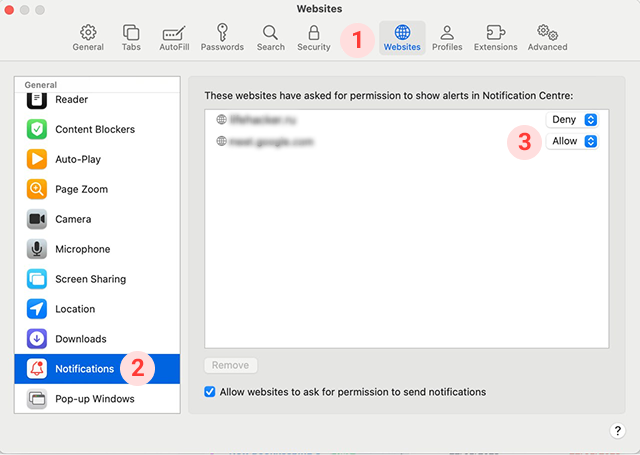Select Content Blockers in the sidebar
Screen dimensions: 640x455
(94, 129)
